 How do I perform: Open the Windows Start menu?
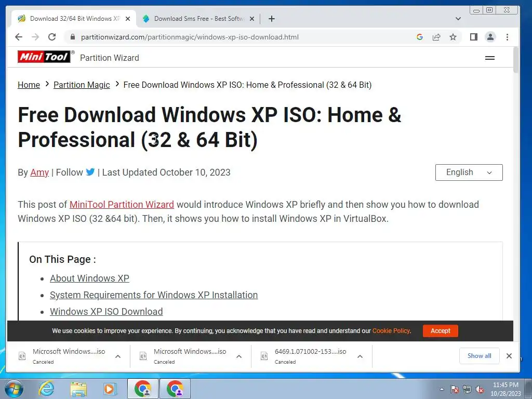point(14,389)
